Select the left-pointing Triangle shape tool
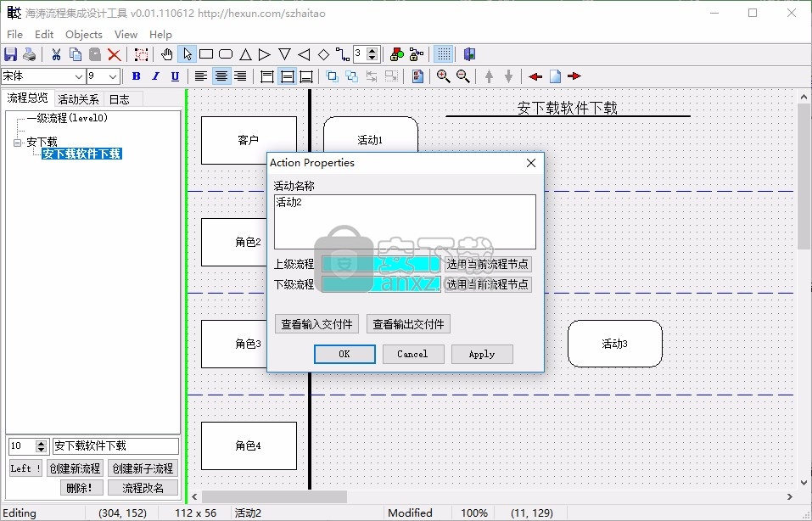 click(x=304, y=53)
